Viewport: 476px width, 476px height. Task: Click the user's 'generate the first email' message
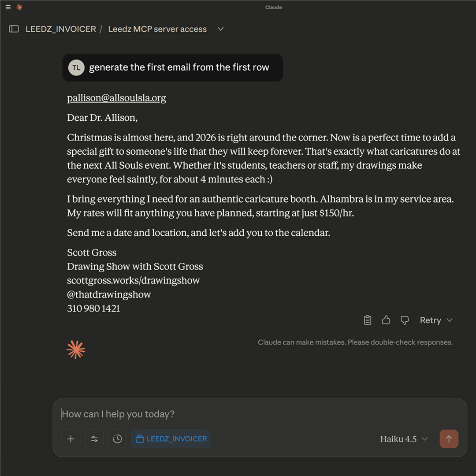pyautogui.click(x=179, y=67)
